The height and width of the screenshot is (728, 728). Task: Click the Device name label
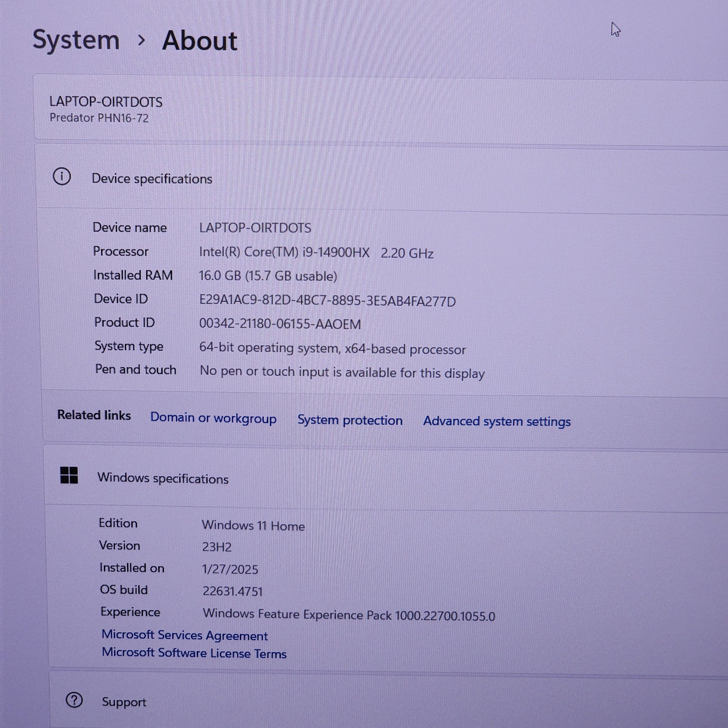pos(129,227)
